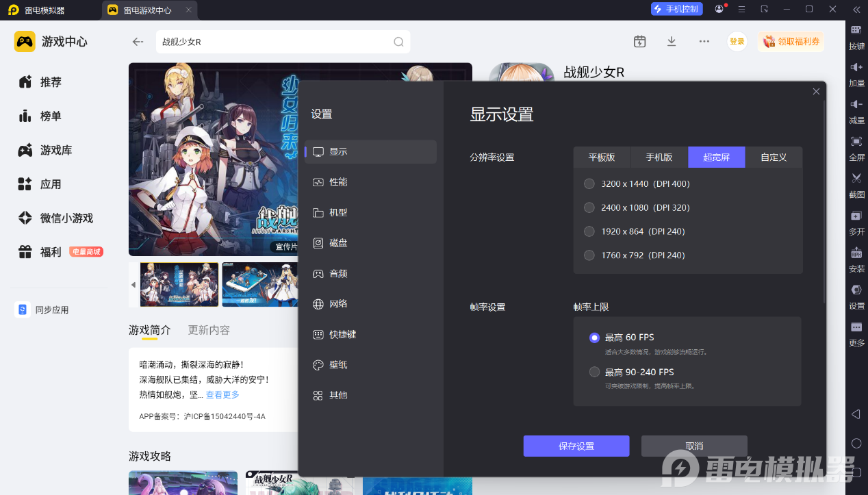The height and width of the screenshot is (495, 868).
Task: Switch to 平板版 resolution tab
Action: click(x=602, y=157)
